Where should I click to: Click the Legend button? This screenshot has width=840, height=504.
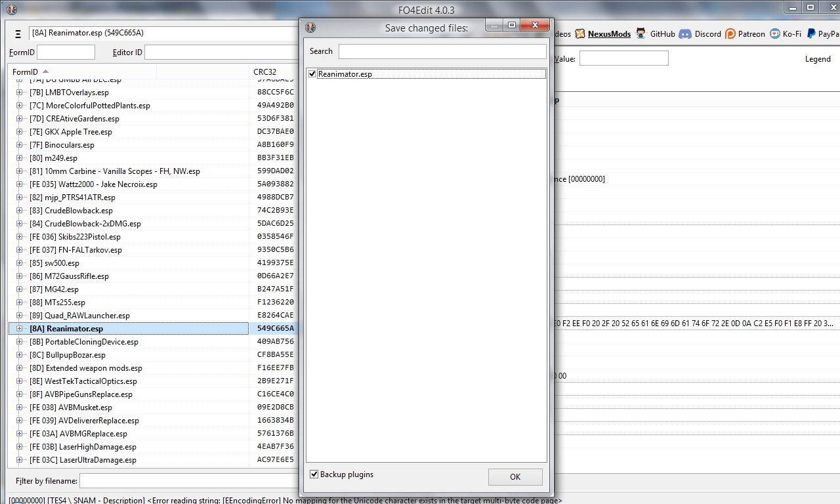point(817,59)
